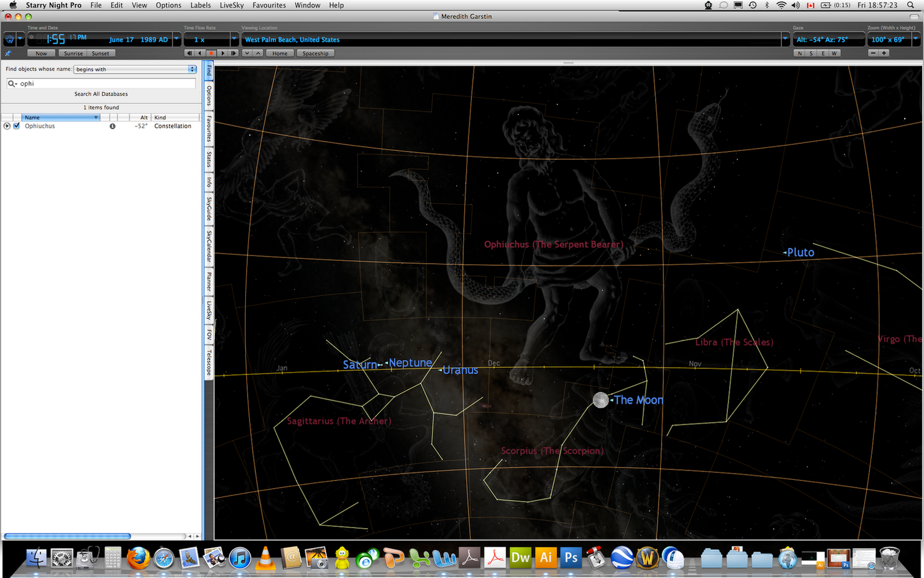Step time forward one increment
The width and height of the screenshot is (924, 578).
coord(222,53)
